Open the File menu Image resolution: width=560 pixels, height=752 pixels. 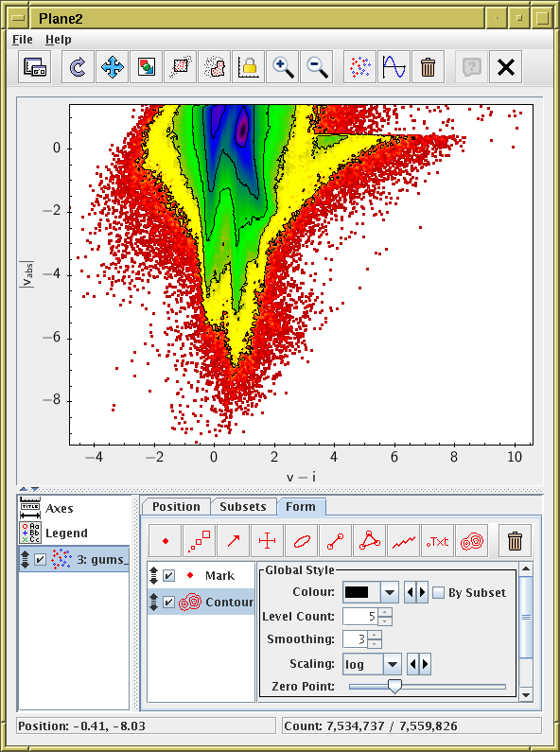point(23,40)
